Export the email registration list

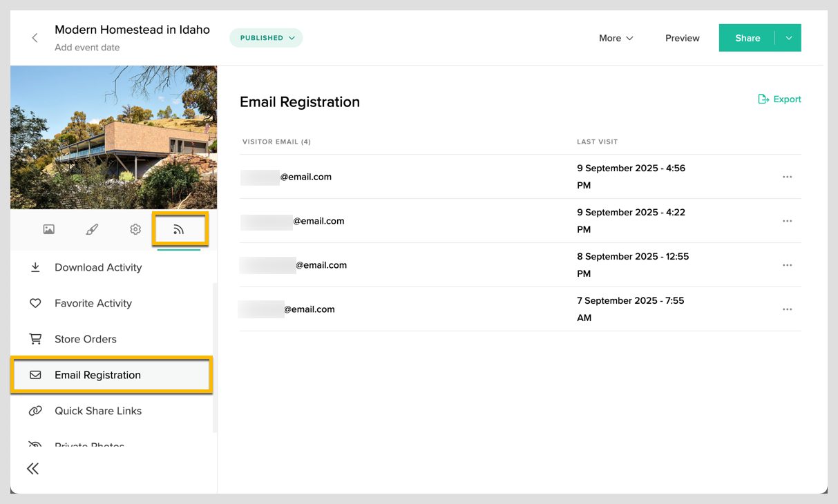[779, 99]
